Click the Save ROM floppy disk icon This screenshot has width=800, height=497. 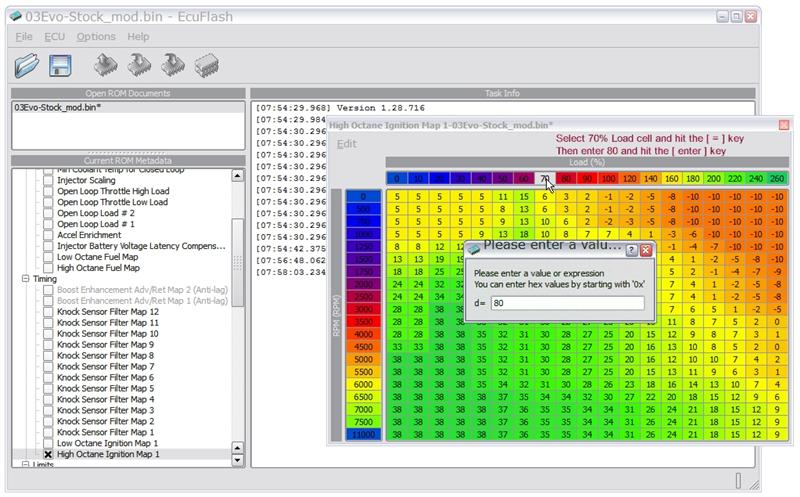pyautogui.click(x=61, y=66)
